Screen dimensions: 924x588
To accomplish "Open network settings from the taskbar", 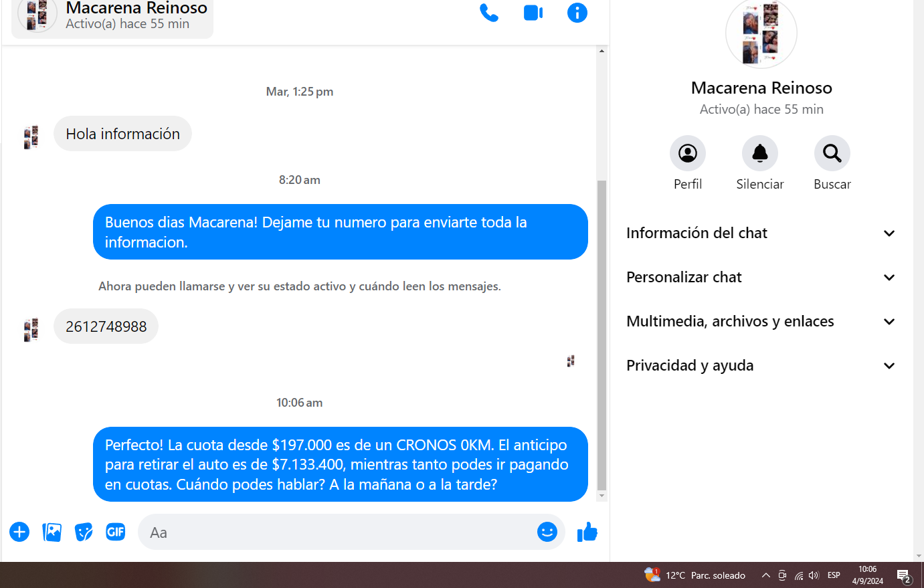I will pos(798,575).
